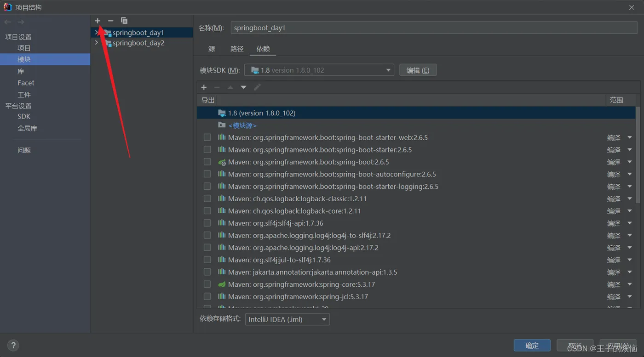Click the 确定 confirm button
The height and width of the screenshot is (357, 644).
tap(532, 346)
